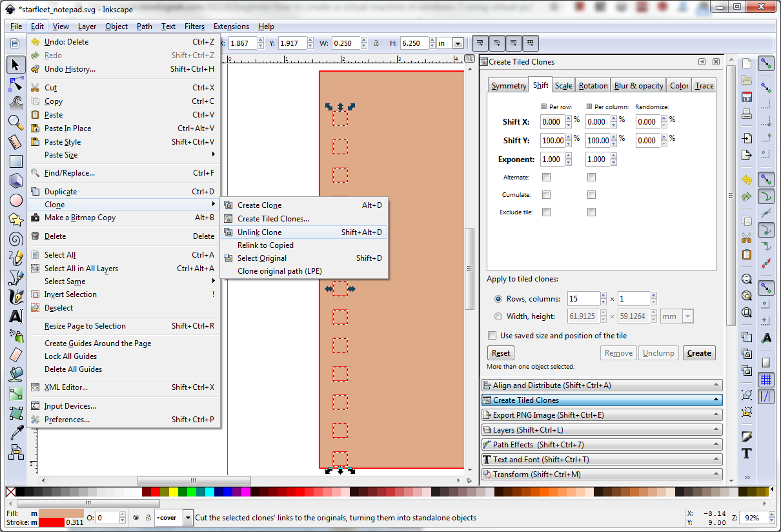781x532 pixels.
Task: Enable Alternate per column checkbox
Action: coord(591,177)
